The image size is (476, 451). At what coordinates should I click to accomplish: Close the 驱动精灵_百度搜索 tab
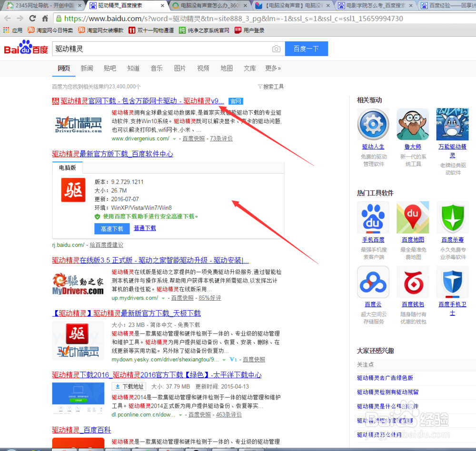pos(162,5)
